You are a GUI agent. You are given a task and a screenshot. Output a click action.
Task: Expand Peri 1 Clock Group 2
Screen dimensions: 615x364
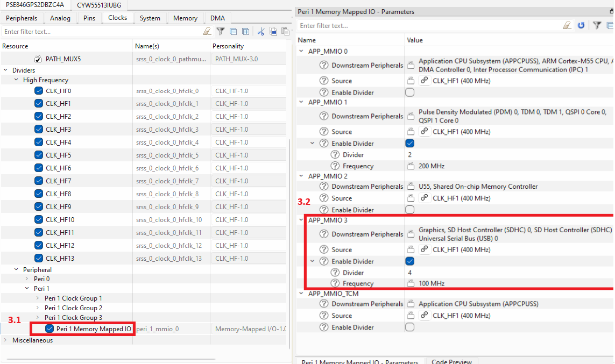[x=38, y=308]
